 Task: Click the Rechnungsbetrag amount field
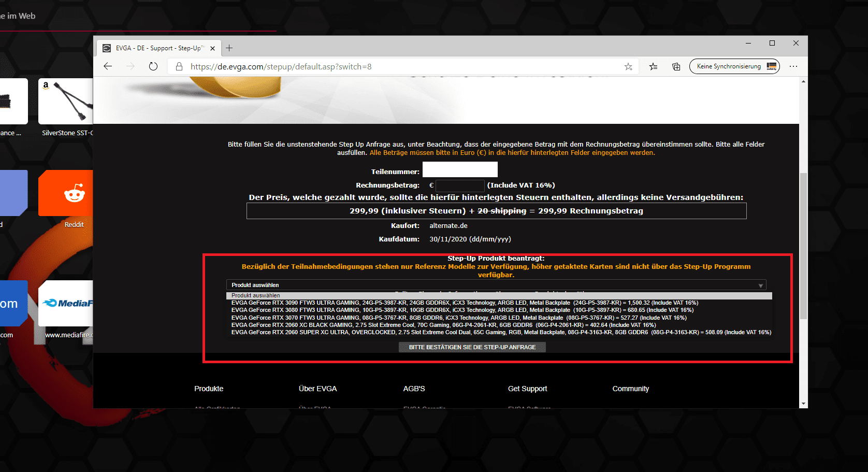point(460,185)
